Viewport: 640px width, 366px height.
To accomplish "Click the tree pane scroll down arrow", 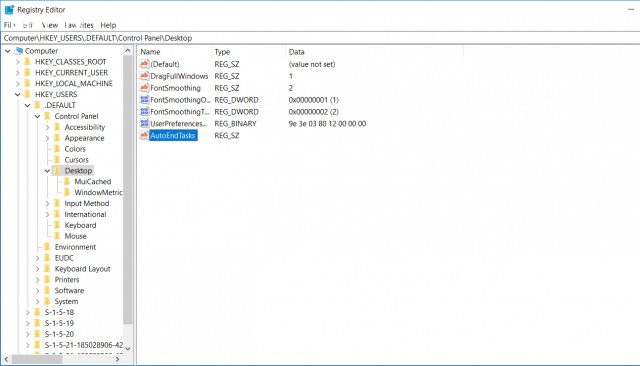I will point(128,348).
